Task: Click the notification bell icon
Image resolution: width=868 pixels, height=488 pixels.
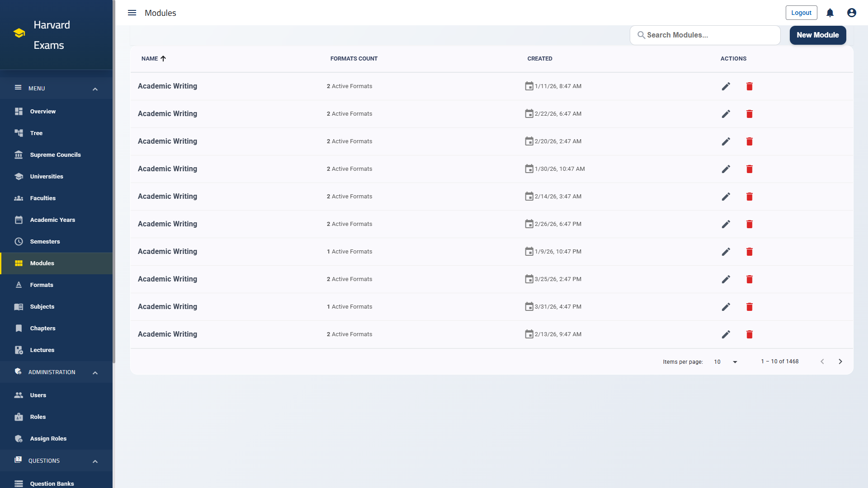Action: 830,13
